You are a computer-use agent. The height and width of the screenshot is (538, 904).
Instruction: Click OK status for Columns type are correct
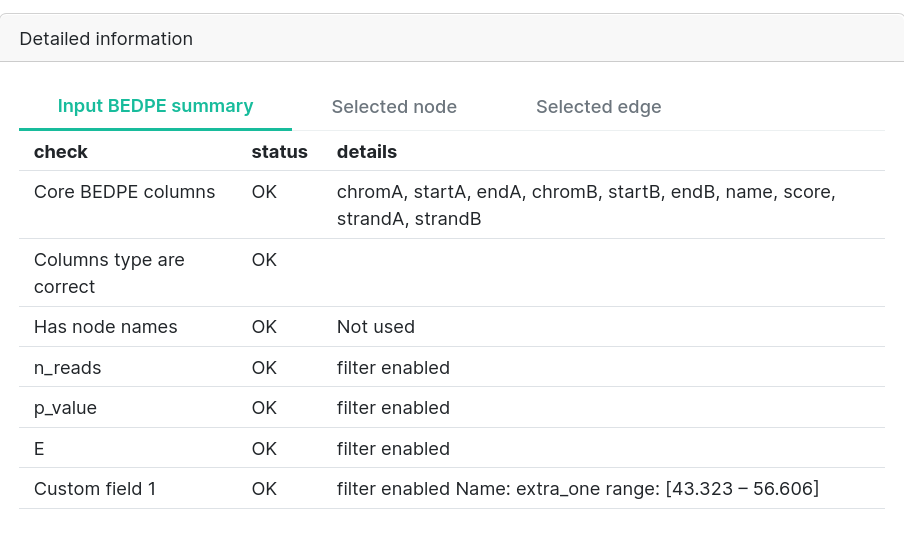(264, 259)
